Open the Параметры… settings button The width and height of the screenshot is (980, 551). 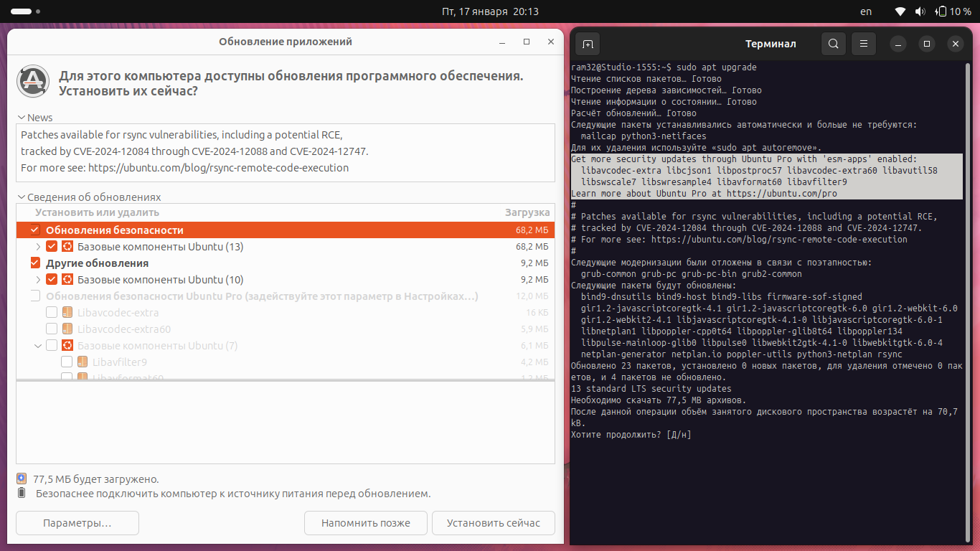pyautogui.click(x=77, y=523)
